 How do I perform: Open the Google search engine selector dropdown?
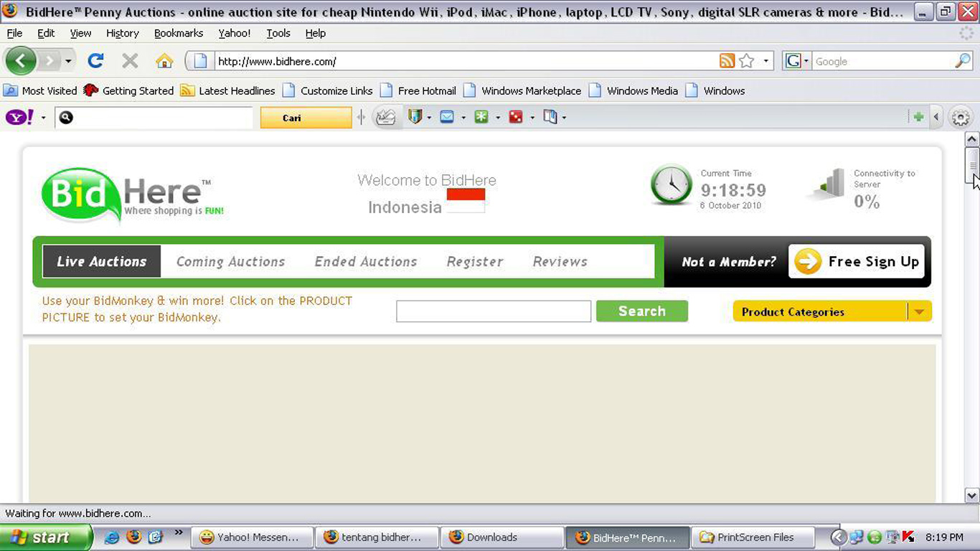pyautogui.click(x=797, y=61)
